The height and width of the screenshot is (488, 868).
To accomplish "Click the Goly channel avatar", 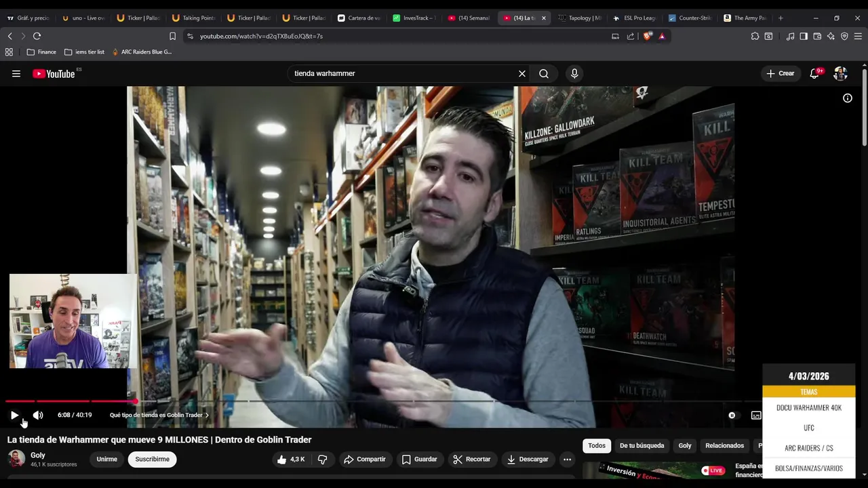I will (x=16, y=459).
